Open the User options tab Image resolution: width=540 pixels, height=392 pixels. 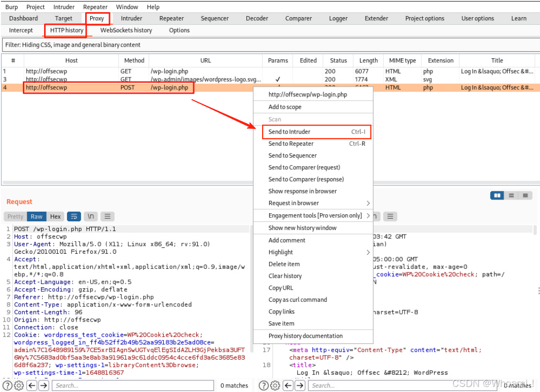click(478, 19)
